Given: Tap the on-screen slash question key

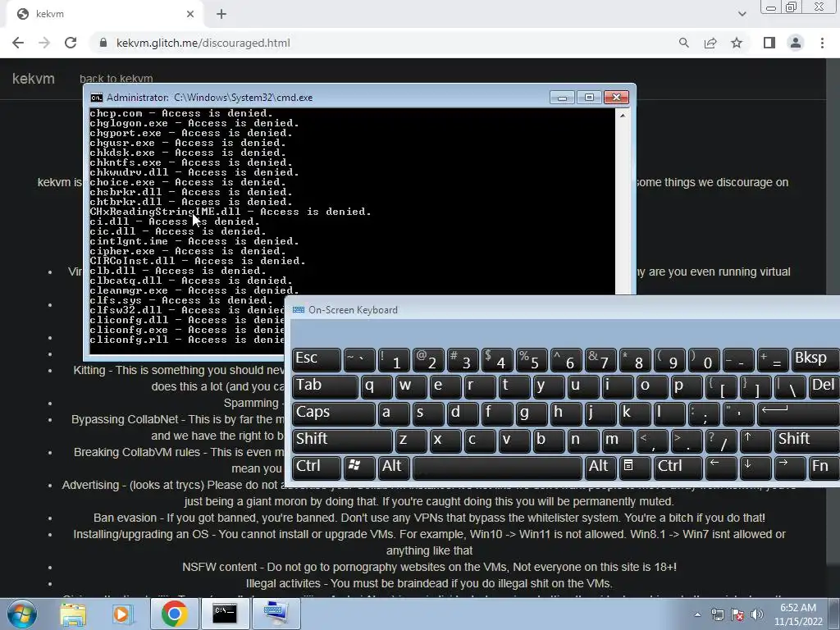Looking at the screenshot, I should pyautogui.click(x=721, y=441).
